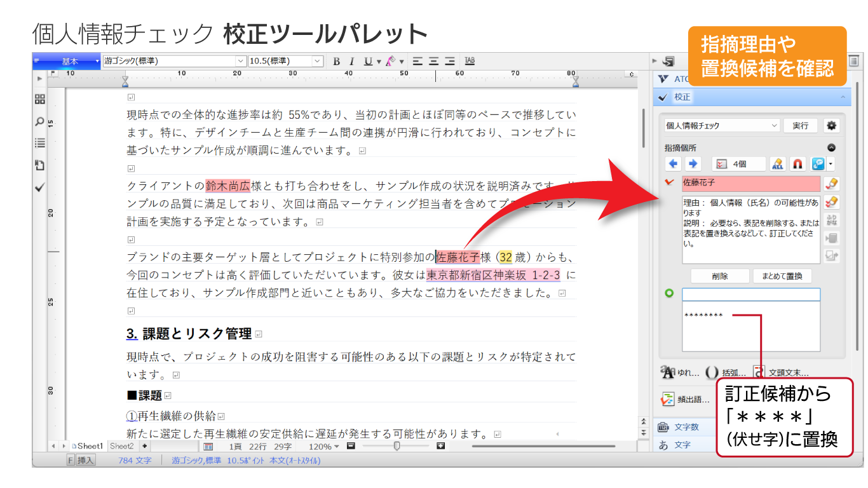
Task: Collapse the 指摘個所 section with the round arrow
Action: click(831, 147)
